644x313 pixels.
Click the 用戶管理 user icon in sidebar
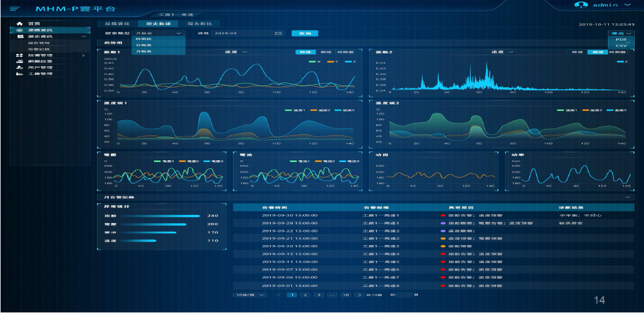point(19,67)
